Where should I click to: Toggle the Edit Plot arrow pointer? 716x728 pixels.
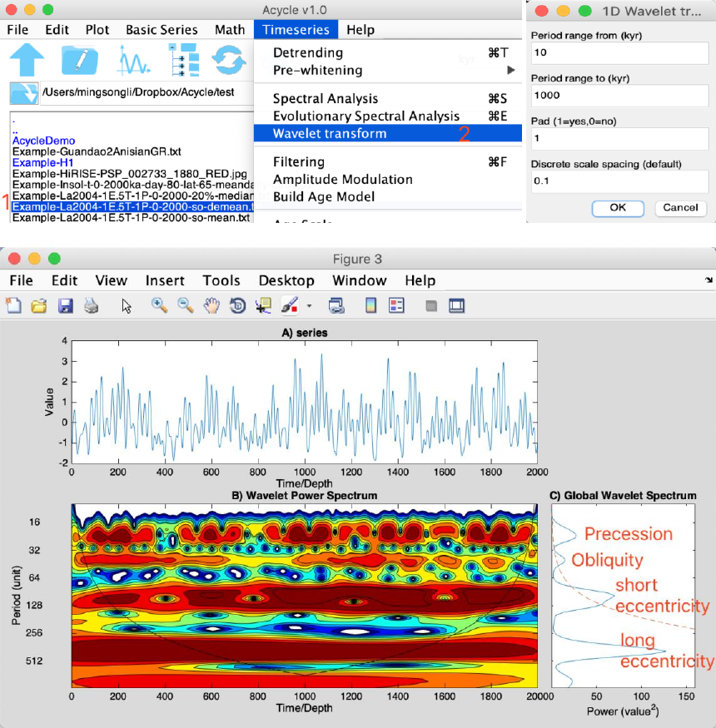point(127,305)
